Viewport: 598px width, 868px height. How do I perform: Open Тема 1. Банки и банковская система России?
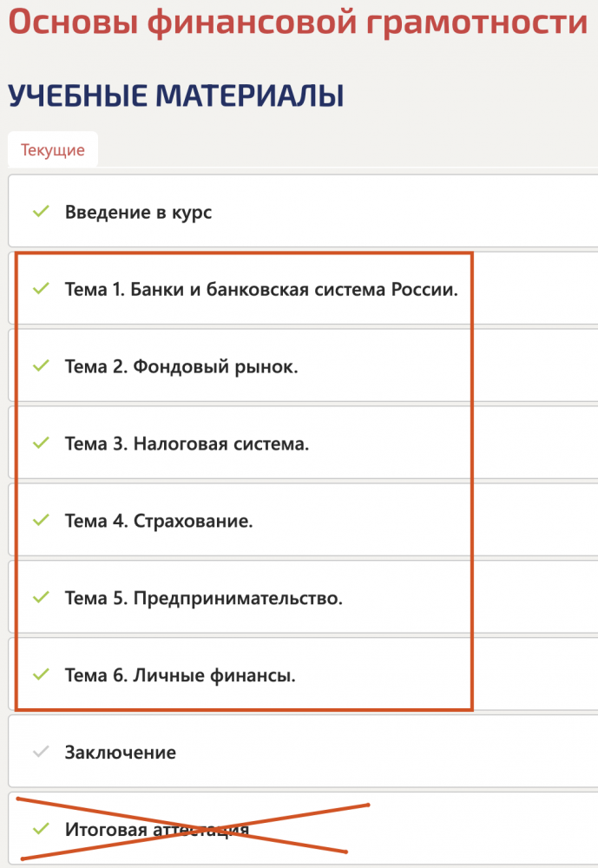[261, 289]
